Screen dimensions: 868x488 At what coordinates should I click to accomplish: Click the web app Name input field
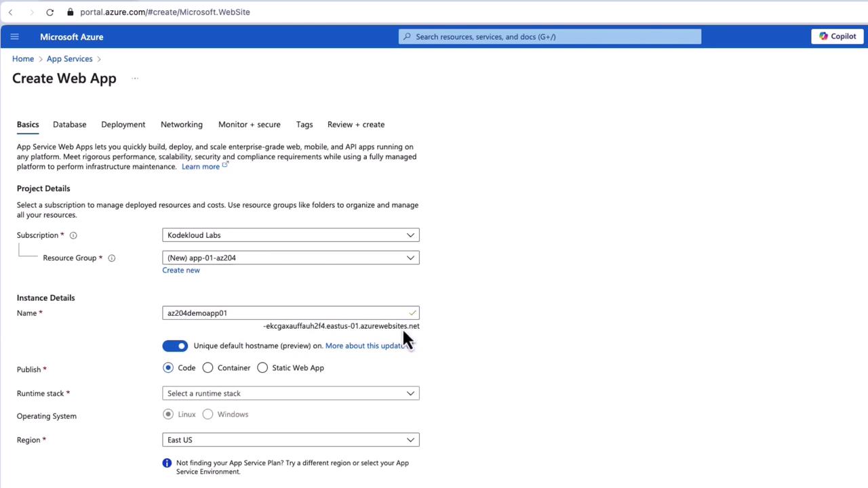291,313
